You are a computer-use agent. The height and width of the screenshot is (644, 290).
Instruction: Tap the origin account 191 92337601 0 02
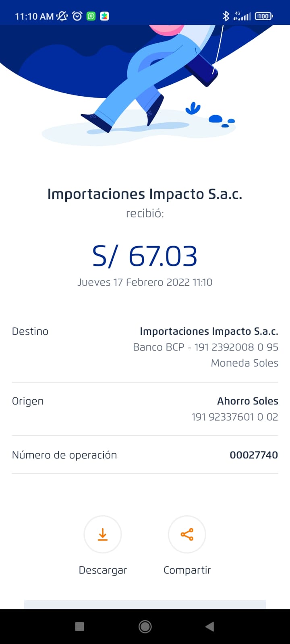click(234, 417)
